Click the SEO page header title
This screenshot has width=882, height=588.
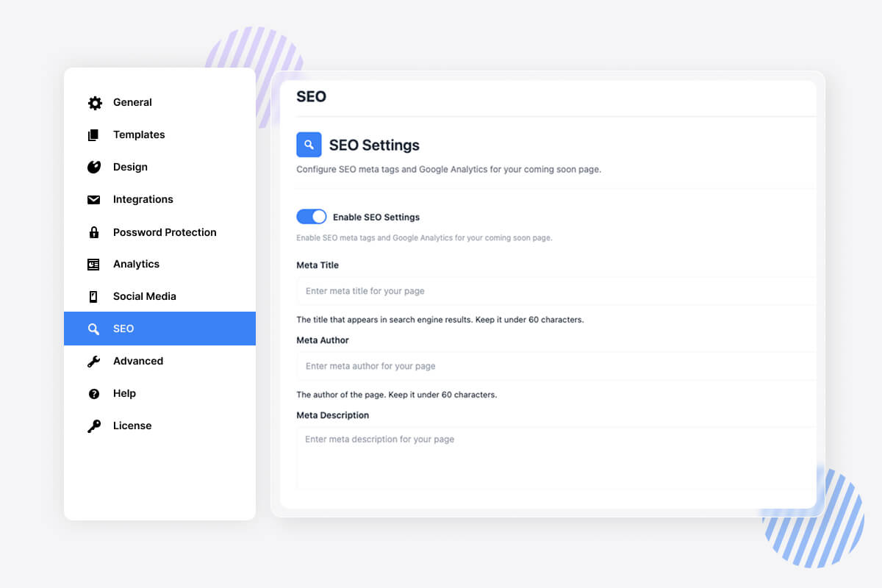pos(311,97)
